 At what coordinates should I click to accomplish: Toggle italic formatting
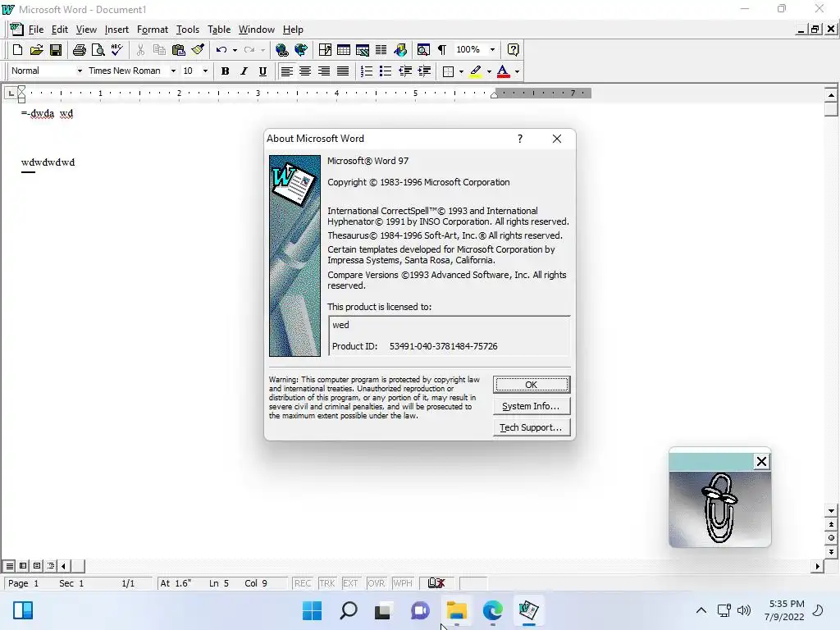244,71
